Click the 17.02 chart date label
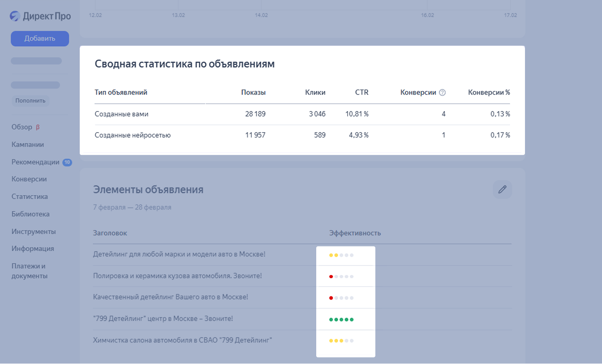The height and width of the screenshot is (364, 602). (x=511, y=15)
